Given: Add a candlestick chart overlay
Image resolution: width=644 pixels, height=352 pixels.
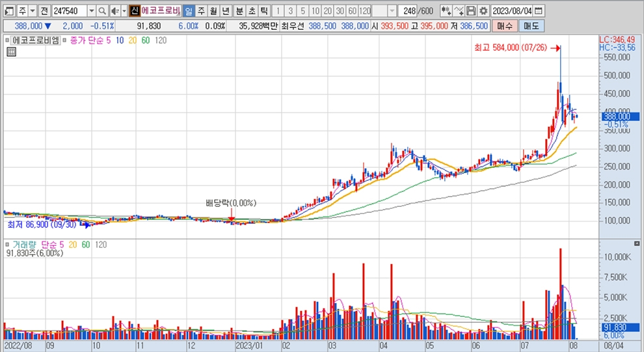Looking at the screenshot, I should (x=446, y=10).
